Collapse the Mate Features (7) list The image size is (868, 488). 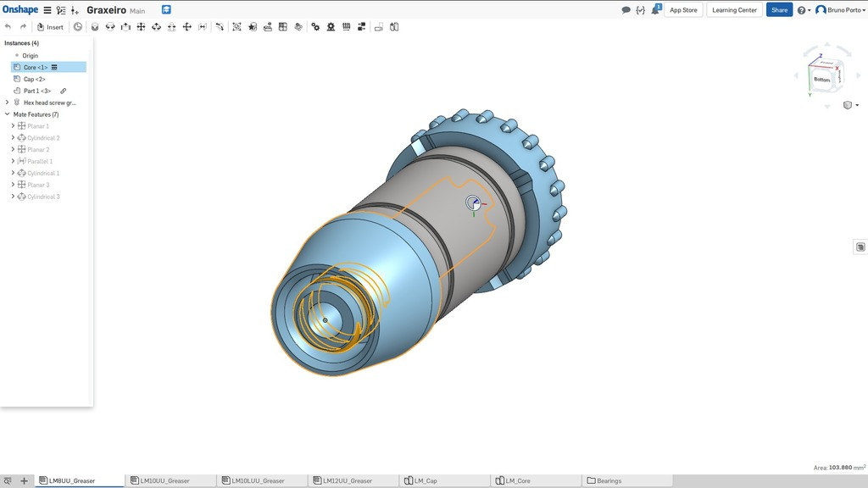[7, 114]
